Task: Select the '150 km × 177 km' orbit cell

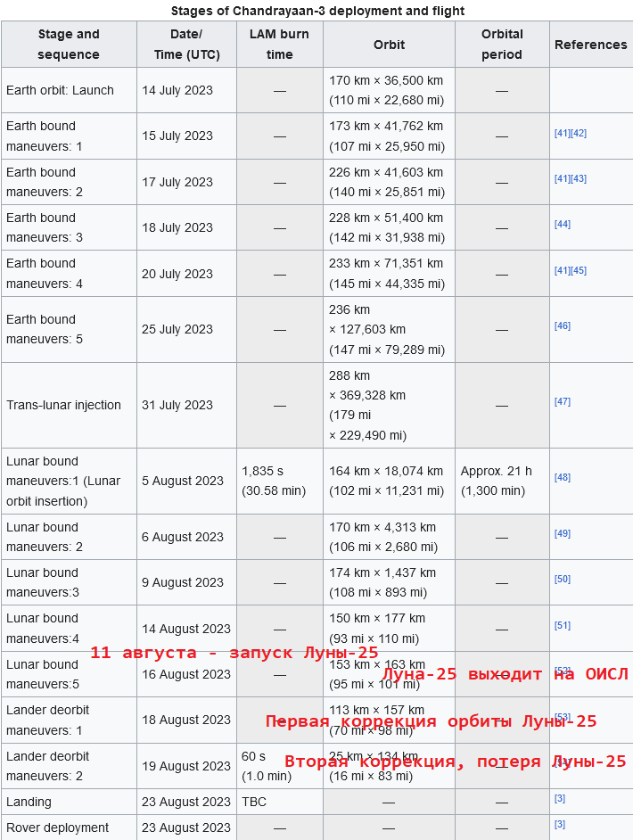Action: 390,629
